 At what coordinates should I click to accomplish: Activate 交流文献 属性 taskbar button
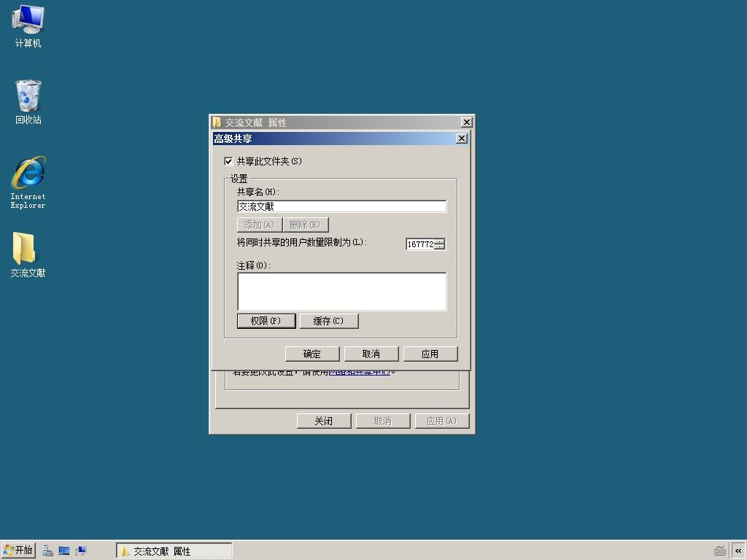click(x=174, y=551)
